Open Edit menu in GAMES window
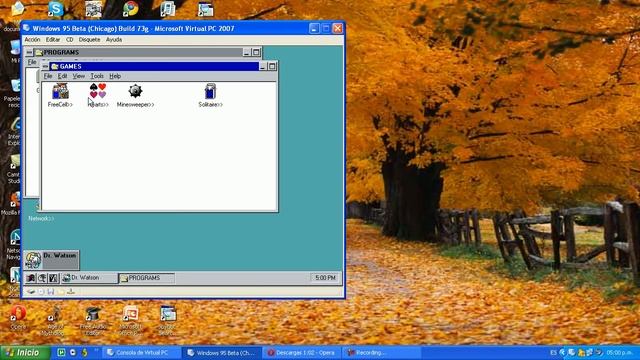 (x=62, y=76)
